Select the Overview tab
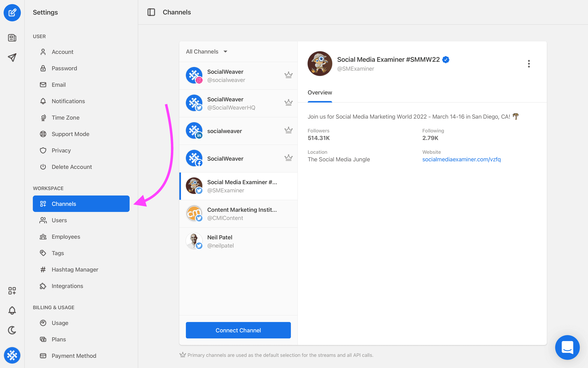Screen dimensions: 588x368 [x=320, y=92]
